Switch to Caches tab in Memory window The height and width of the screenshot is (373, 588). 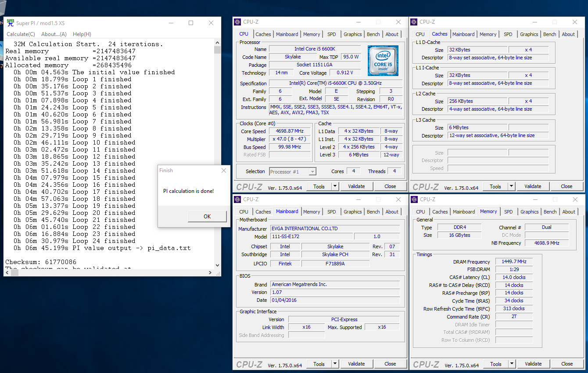440,212
